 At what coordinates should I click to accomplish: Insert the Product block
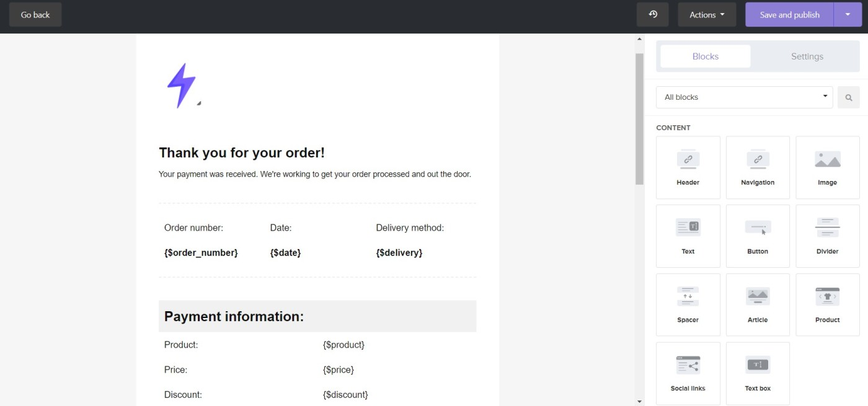click(x=827, y=305)
